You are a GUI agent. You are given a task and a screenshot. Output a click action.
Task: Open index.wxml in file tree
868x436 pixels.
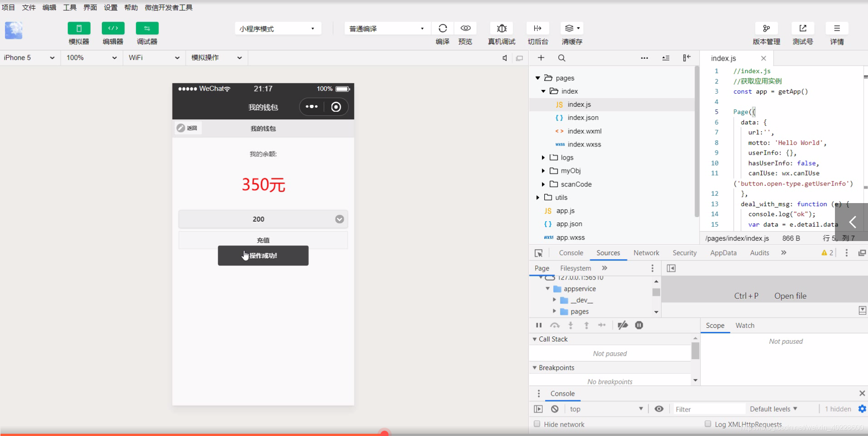click(x=585, y=131)
